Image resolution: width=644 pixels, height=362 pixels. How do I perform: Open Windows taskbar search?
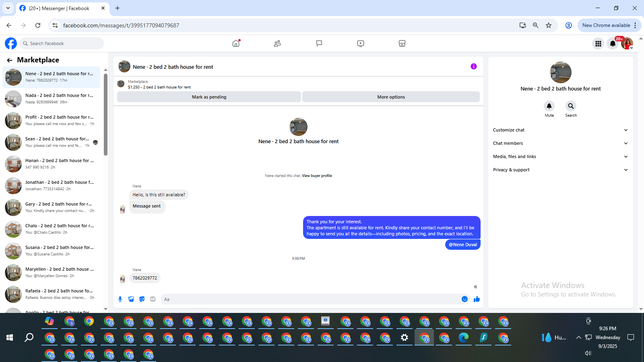point(29,337)
